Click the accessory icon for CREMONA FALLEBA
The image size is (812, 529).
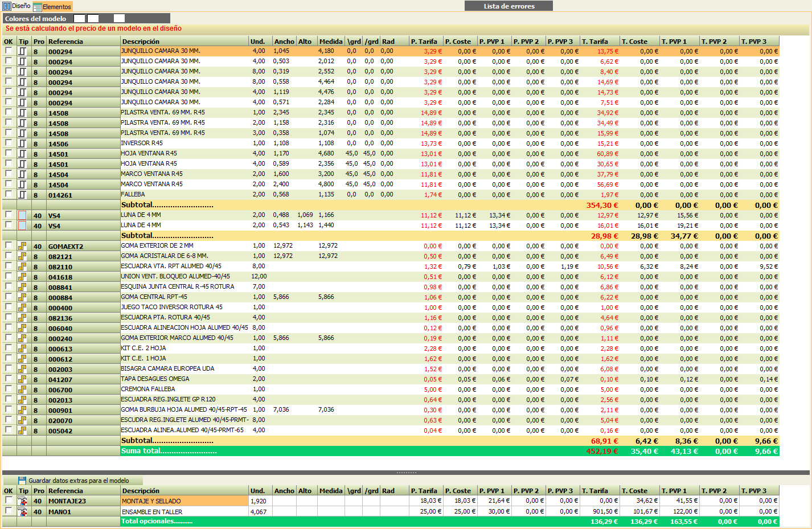pyautogui.click(x=23, y=389)
